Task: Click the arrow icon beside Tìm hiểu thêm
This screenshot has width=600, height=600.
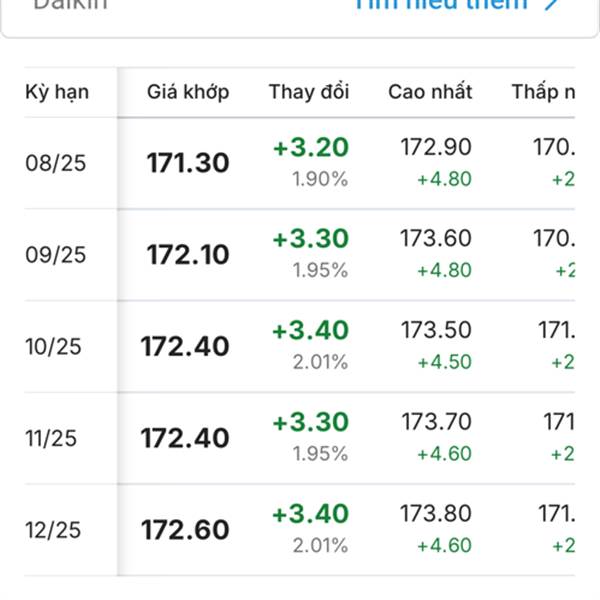Action: [x=551, y=4]
